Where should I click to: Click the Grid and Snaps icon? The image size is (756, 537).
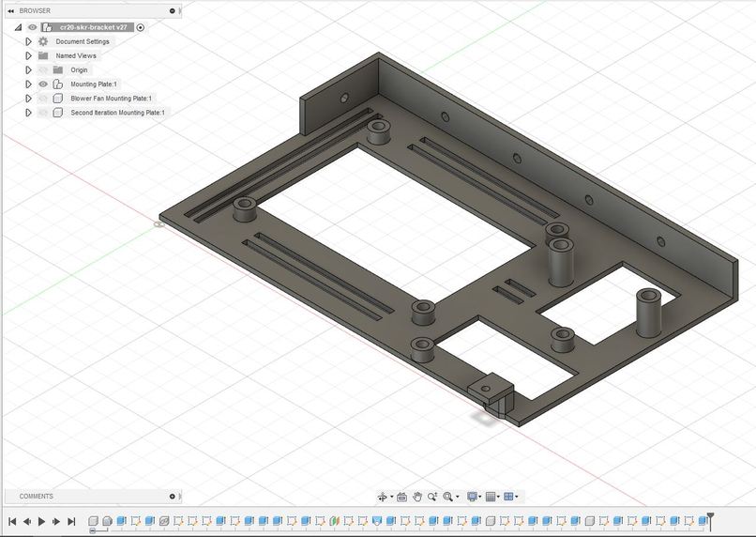point(491,497)
